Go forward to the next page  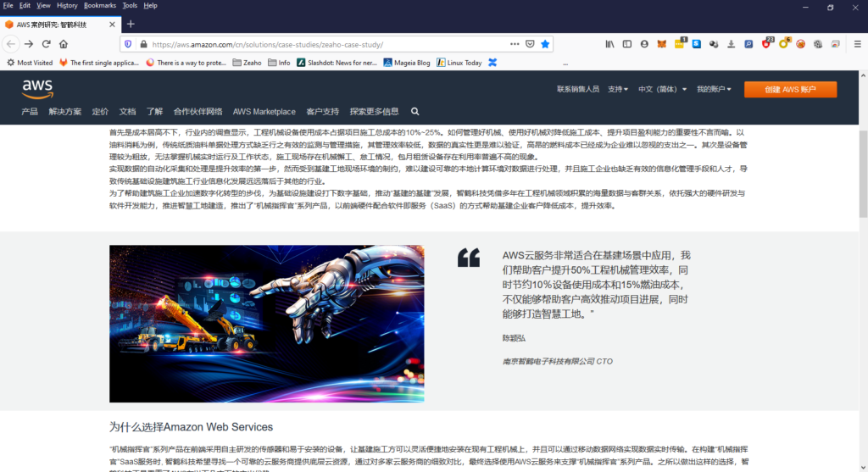coord(29,44)
